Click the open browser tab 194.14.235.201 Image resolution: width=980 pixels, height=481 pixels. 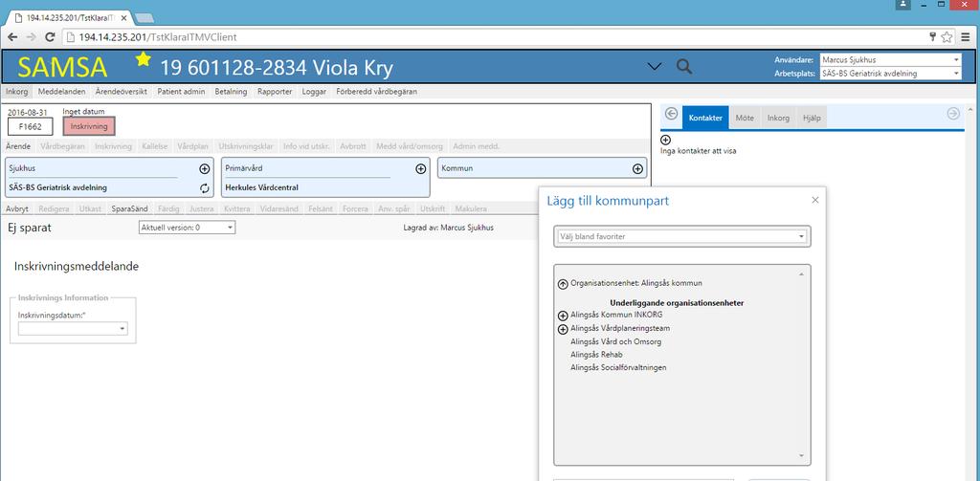click(69, 18)
